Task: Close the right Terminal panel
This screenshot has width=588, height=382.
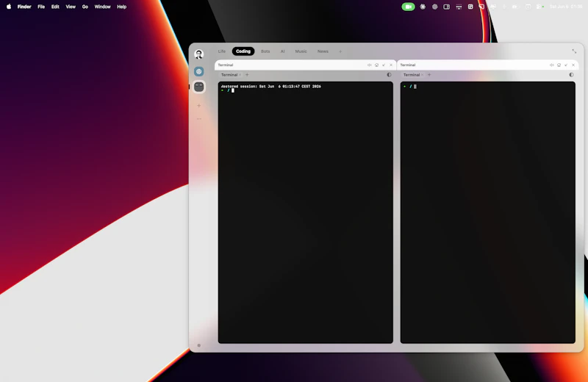Action: pos(573,65)
